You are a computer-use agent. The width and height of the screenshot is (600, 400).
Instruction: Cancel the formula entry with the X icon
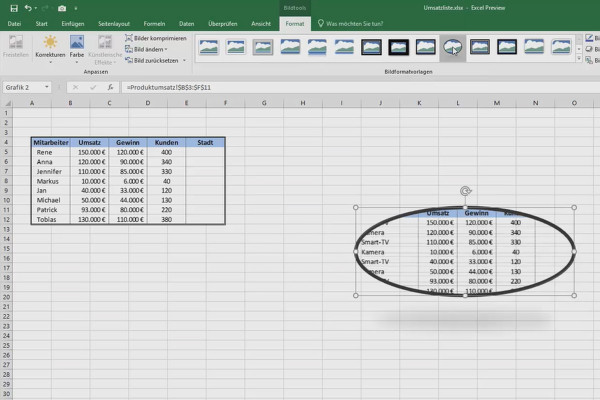pyautogui.click(x=75, y=87)
